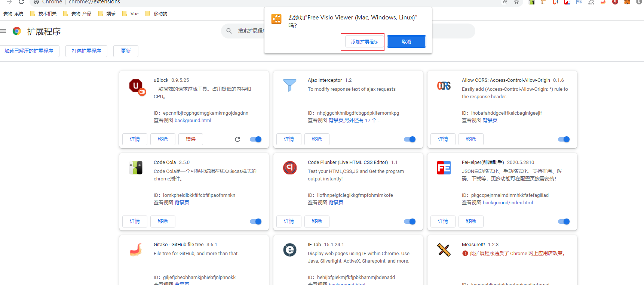
Task: Open Allow CORS 背景页 link
Action: click(490, 121)
